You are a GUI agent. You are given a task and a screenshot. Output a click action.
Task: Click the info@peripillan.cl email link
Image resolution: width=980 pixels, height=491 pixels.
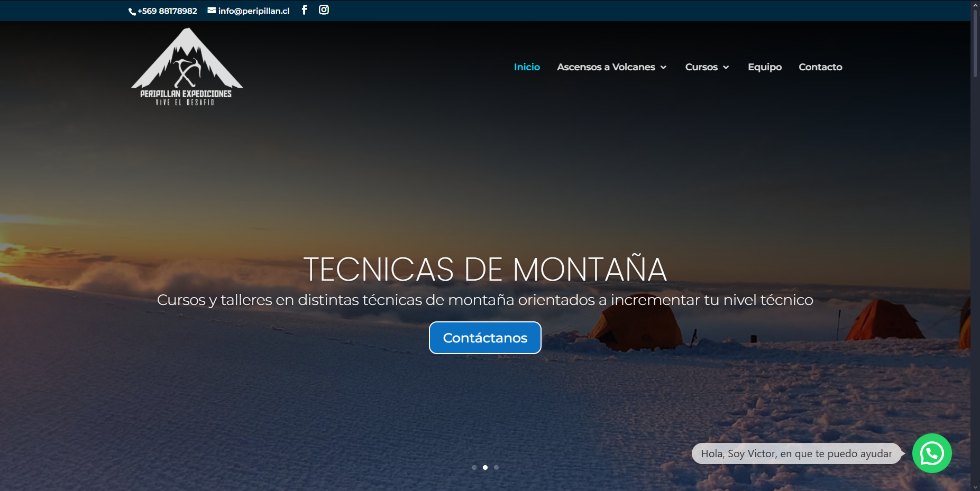[253, 11]
